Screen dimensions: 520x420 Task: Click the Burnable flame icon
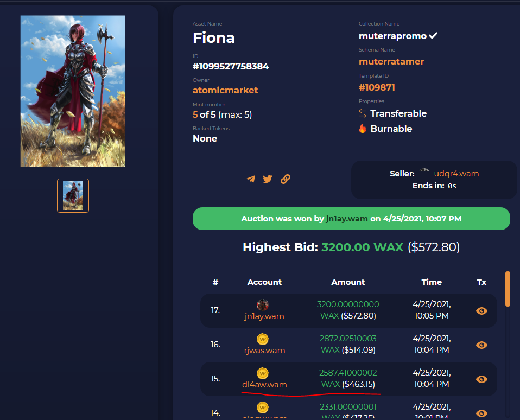(x=363, y=128)
